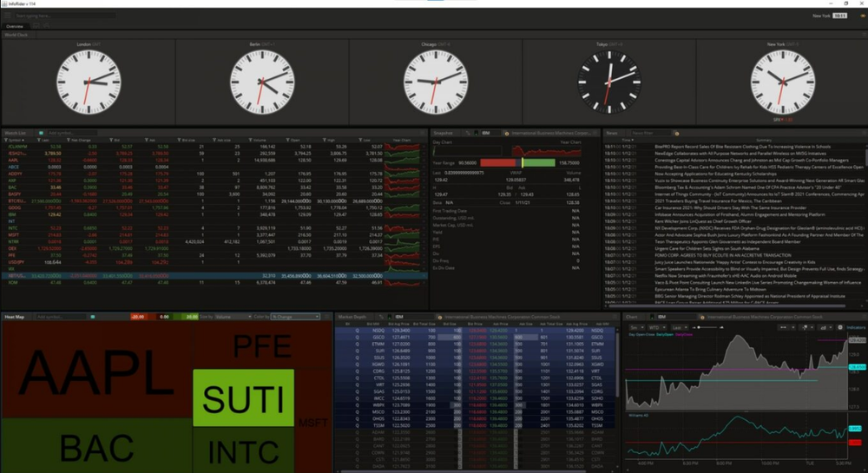Screen dimensions: 868x473
Task: Open the Indicators link in Chart
Action: pos(855,327)
